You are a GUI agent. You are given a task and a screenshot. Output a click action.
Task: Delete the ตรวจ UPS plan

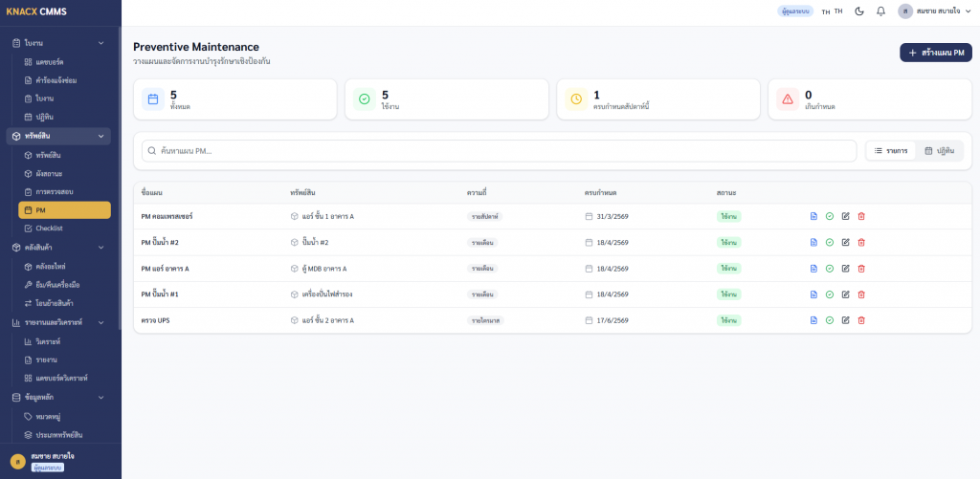pyautogui.click(x=861, y=320)
